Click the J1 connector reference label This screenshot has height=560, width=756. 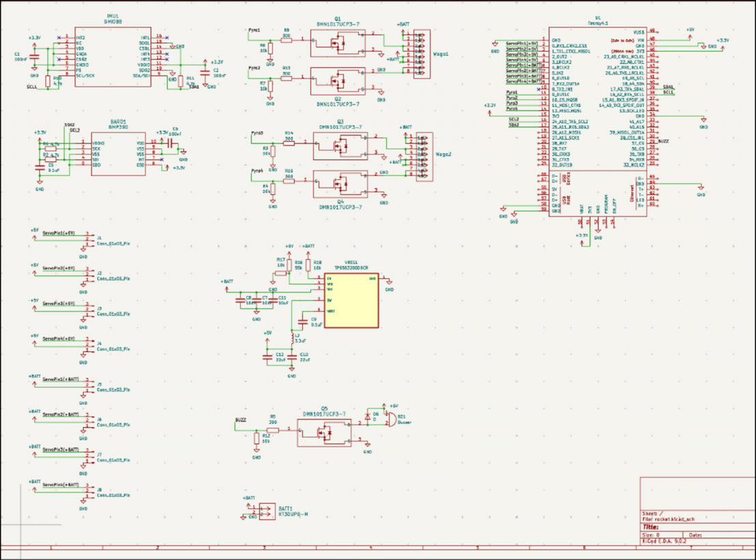[x=99, y=238]
